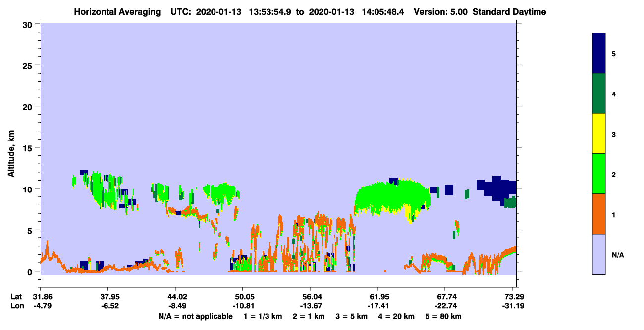Click the orange level 1 legend swatch
Image resolution: width=644 pixels, height=330 pixels.
point(599,214)
